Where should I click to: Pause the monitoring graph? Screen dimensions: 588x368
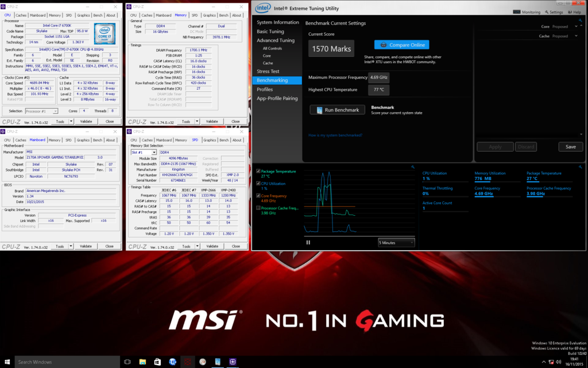pyautogui.click(x=308, y=243)
